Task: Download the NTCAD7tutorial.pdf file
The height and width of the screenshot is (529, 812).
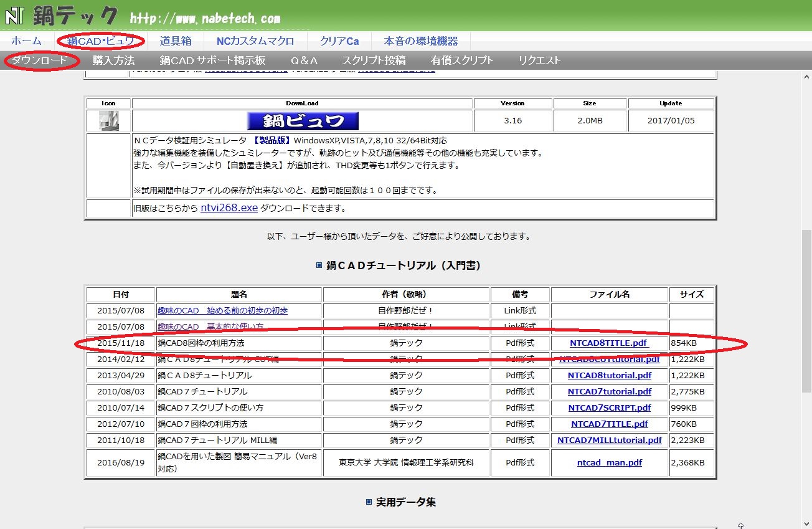Action: coord(610,391)
